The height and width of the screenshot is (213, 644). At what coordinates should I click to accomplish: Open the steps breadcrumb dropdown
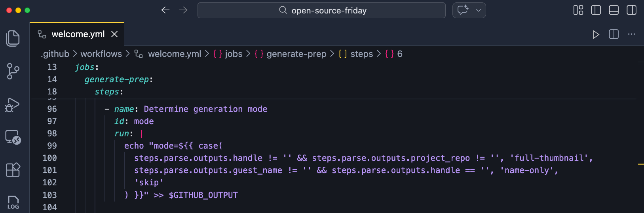[361, 54]
